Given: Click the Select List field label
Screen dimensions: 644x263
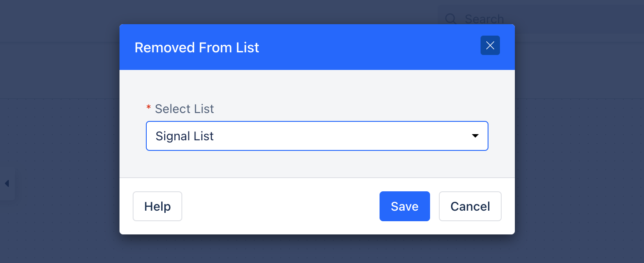Looking at the screenshot, I should pyautogui.click(x=185, y=109).
